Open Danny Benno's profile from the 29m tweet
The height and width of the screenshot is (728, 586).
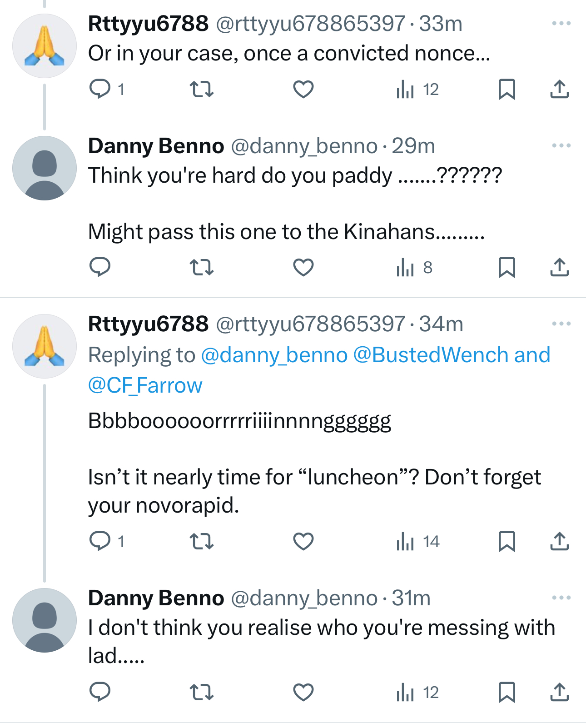click(156, 146)
